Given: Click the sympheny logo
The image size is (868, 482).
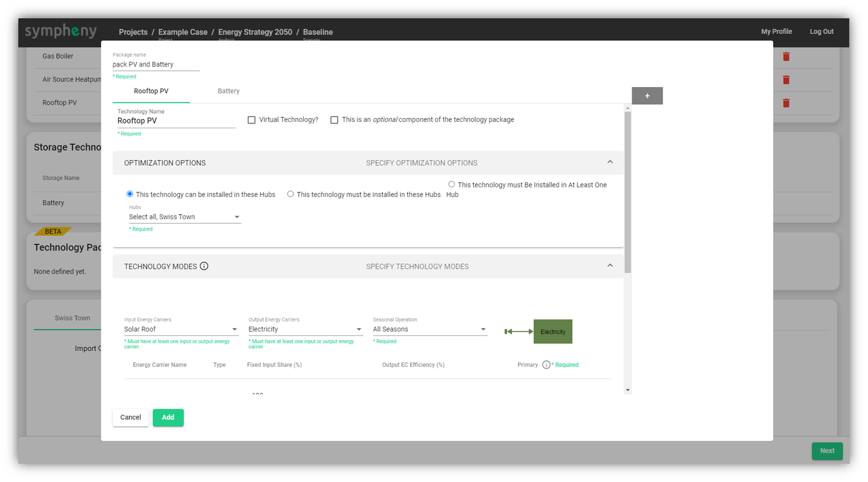Looking at the screenshot, I should pos(61,31).
